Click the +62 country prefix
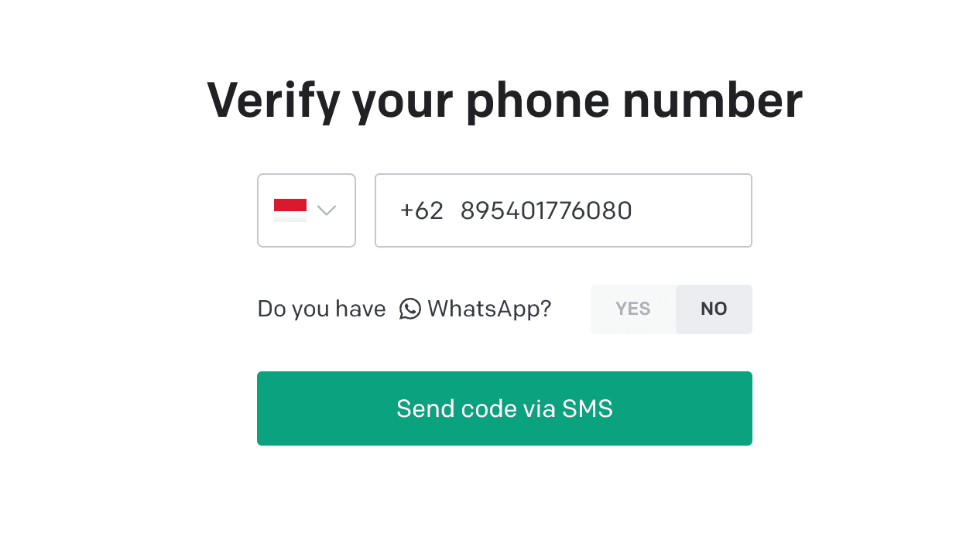Screen dimensions: 980x540 point(422,210)
